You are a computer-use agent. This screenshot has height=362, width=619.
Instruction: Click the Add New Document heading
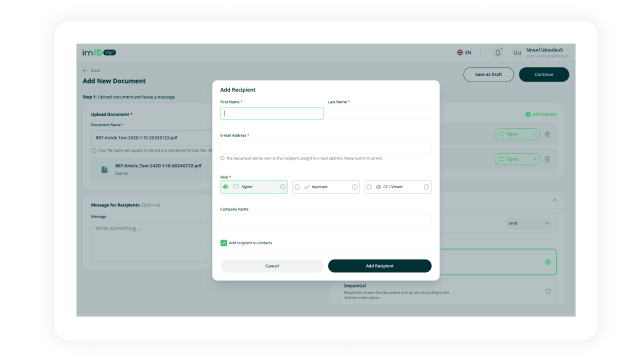point(114,81)
